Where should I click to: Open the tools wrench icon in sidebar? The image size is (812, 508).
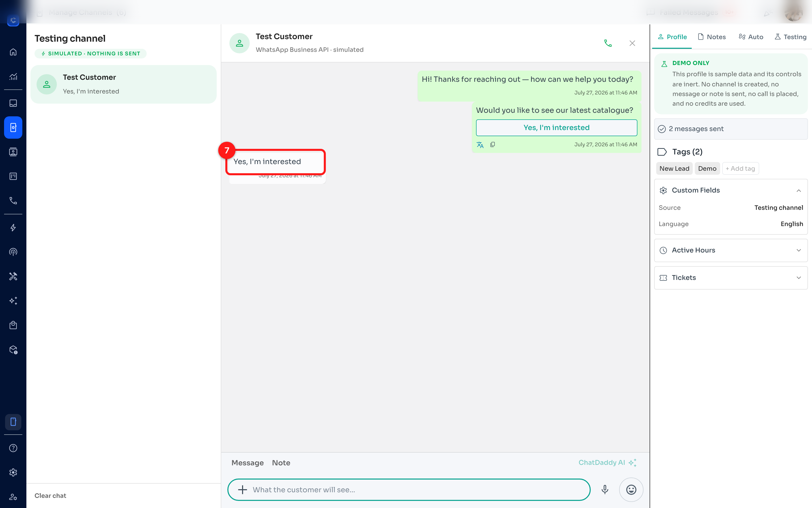[x=13, y=276]
